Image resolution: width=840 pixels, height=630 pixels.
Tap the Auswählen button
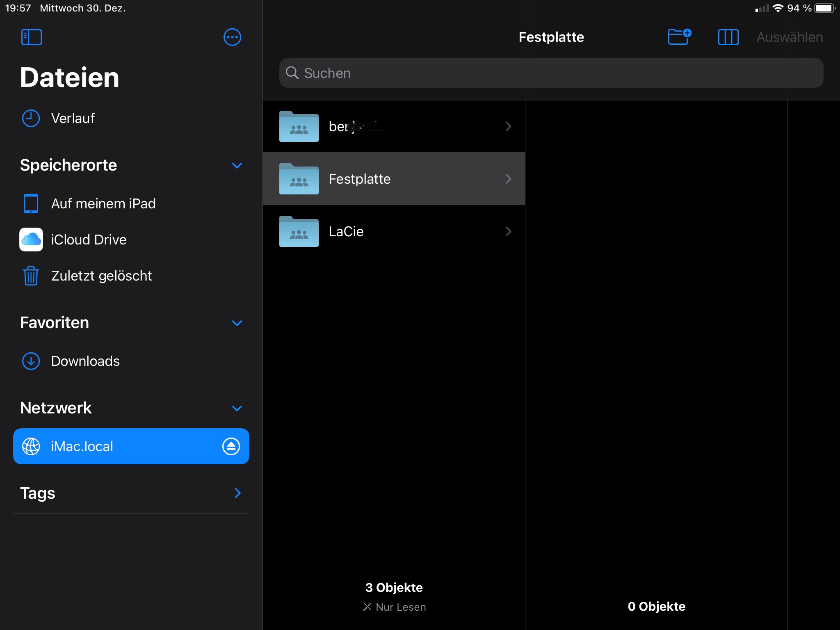pyautogui.click(x=790, y=37)
